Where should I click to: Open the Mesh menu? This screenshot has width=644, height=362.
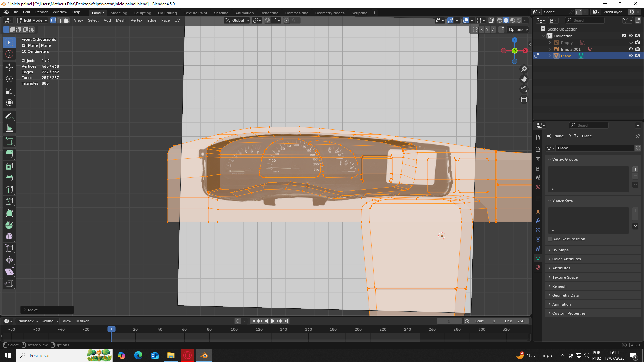coord(120,20)
